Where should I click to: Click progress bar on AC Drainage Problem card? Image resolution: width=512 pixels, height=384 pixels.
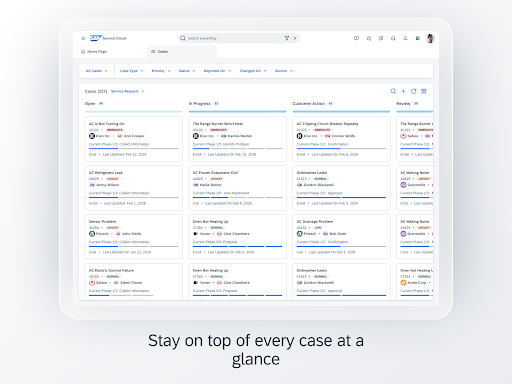pos(341,246)
